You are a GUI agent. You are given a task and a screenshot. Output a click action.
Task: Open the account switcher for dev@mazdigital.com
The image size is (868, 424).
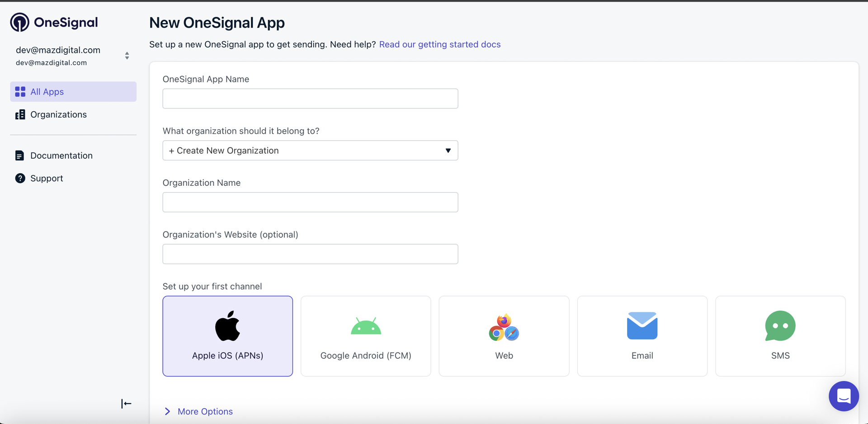(127, 55)
